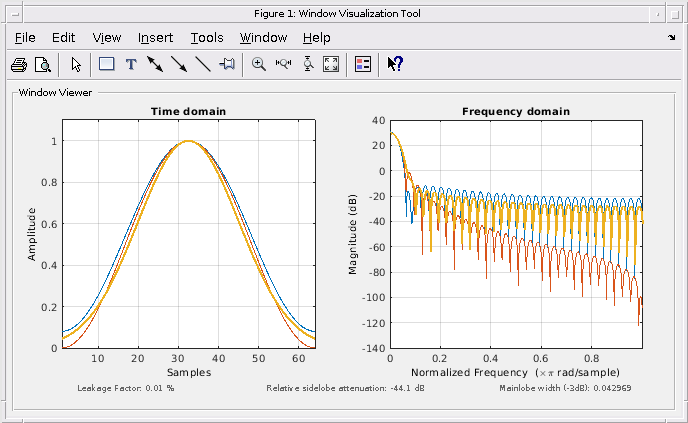Open the Help menu
Screen dimensions: 688x423
tap(316, 38)
